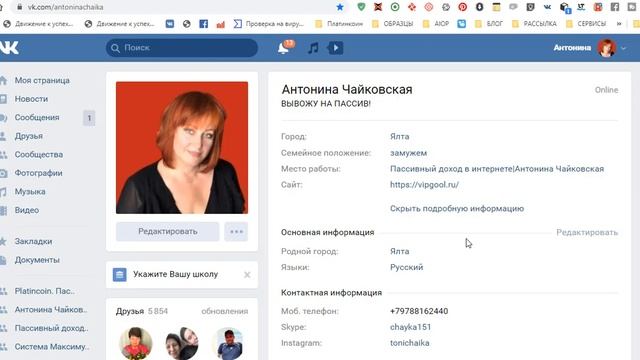Open the music note icon in the header
The height and width of the screenshot is (360, 640).
[313, 48]
